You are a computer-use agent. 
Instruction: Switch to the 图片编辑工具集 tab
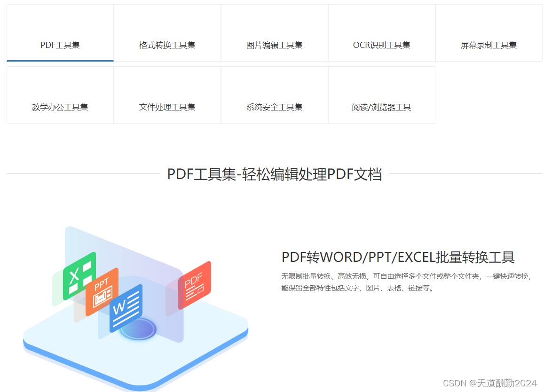click(275, 33)
